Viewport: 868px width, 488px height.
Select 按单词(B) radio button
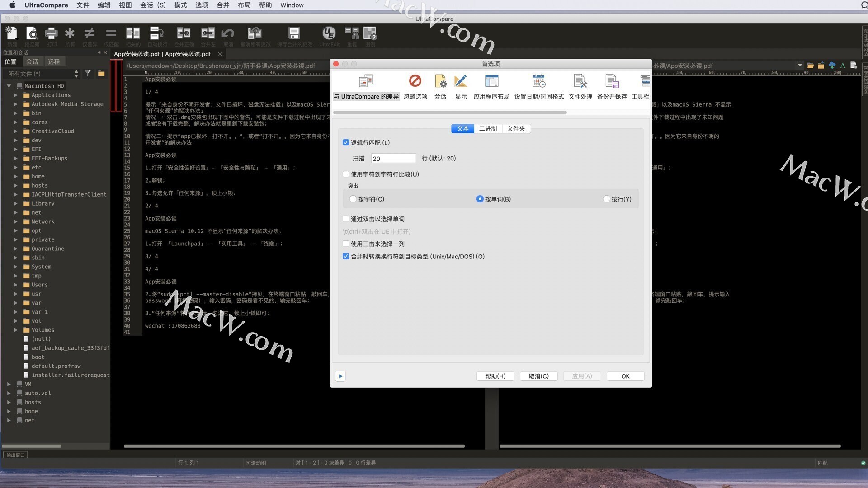click(480, 199)
